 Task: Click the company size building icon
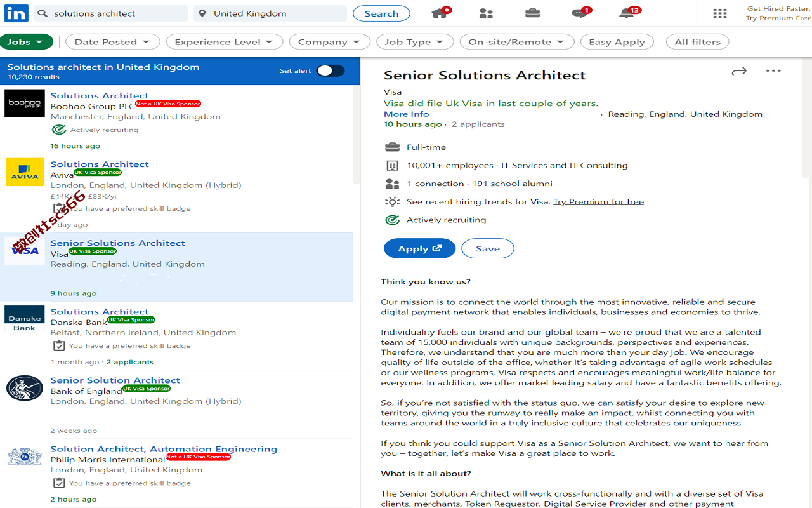coord(393,165)
